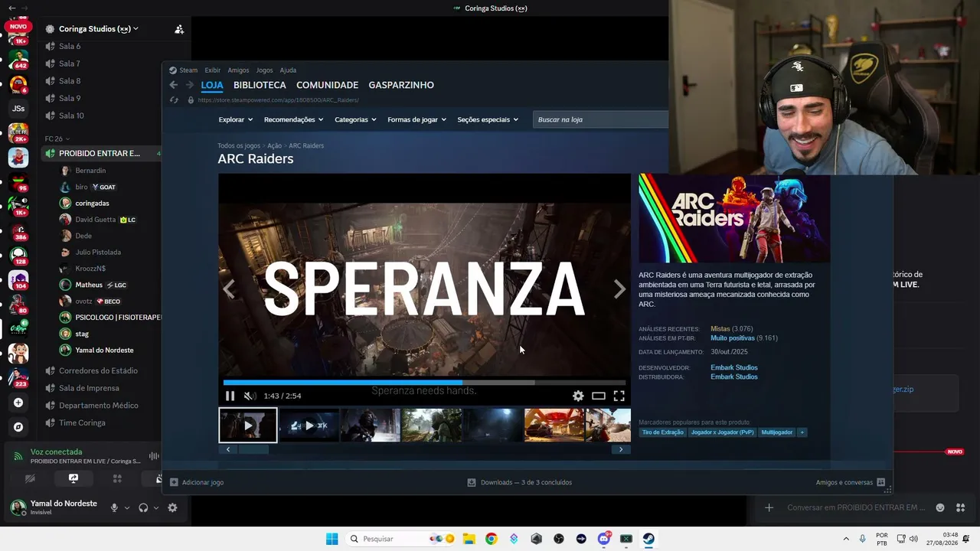Select the first trailer thumbnail

click(248, 425)
